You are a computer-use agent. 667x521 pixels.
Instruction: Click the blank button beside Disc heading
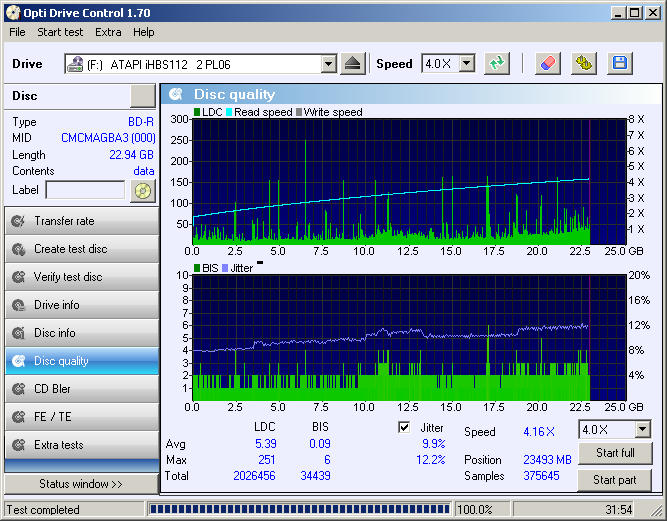(x=143, y=96)
